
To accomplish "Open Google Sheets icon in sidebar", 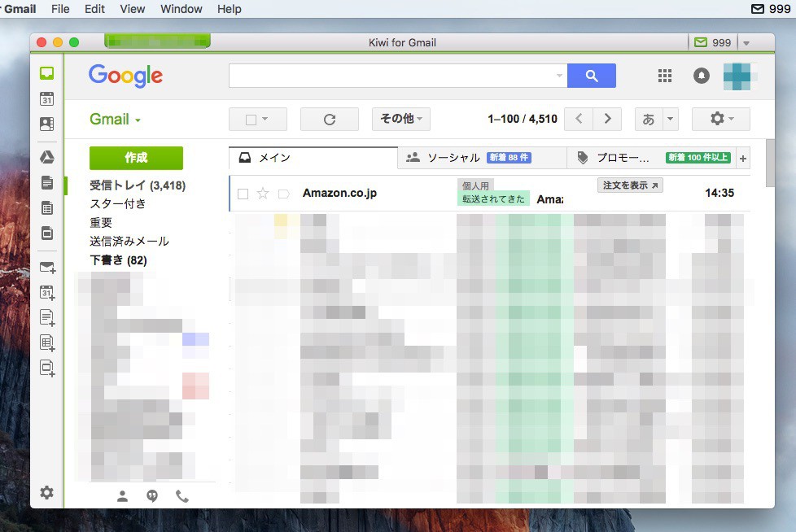I will coord(46,208).
